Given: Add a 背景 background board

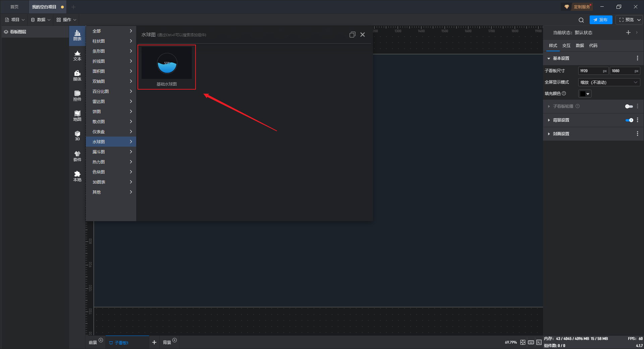Looking at the screenshot, I should pos(174,340).
